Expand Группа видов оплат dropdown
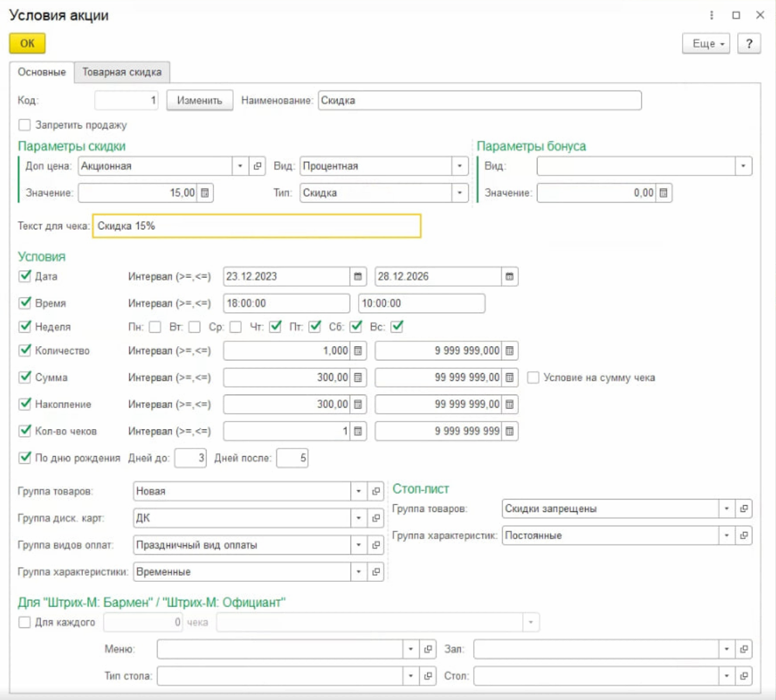This screenshot has width=776, height=700. point(359,545)
